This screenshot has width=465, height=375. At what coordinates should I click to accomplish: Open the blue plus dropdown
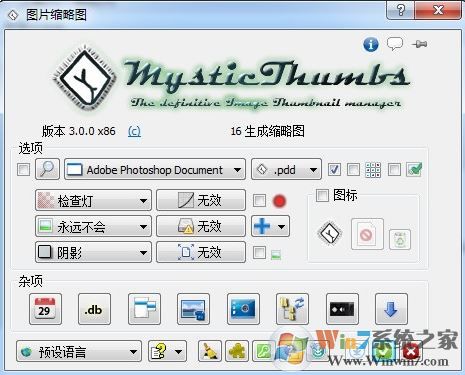(270, 226)
